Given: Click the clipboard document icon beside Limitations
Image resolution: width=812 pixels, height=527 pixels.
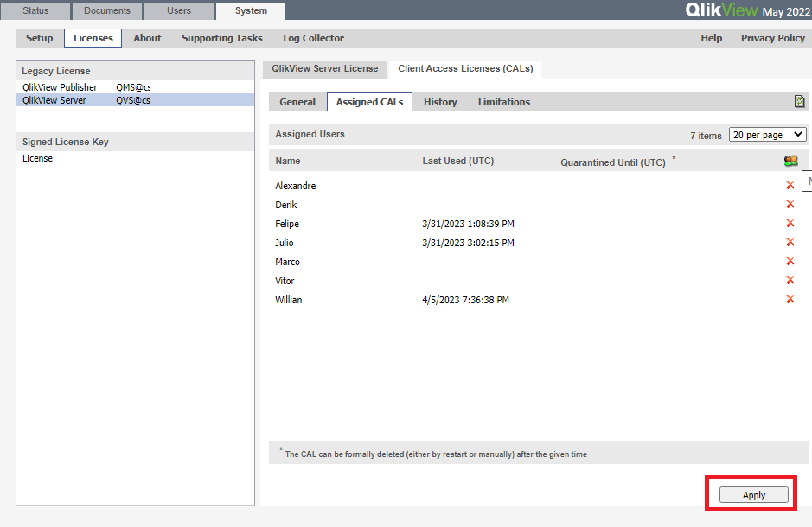Looking at the screenshot, I should click(x=800, y=101).
